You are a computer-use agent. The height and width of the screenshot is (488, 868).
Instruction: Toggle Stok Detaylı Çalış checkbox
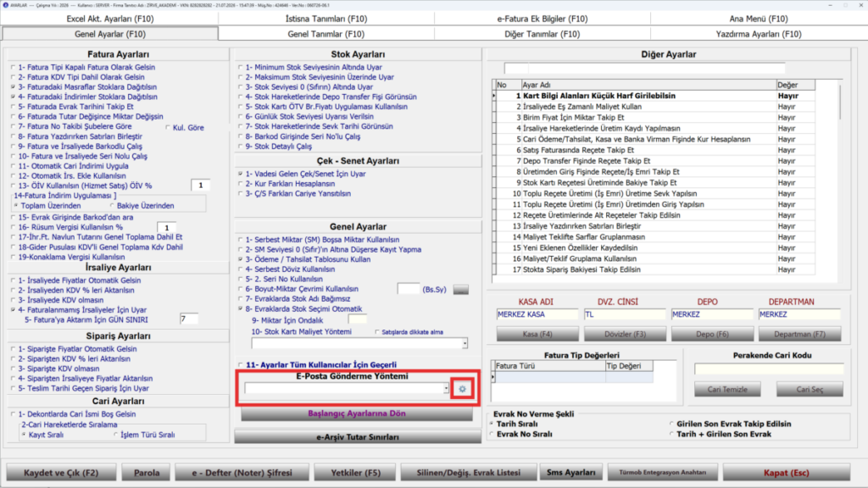(241, 147)
